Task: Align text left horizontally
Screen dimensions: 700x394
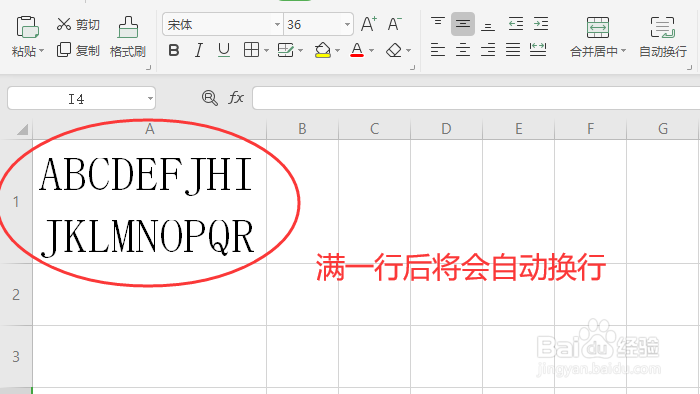Action: (x=438, y=50)
